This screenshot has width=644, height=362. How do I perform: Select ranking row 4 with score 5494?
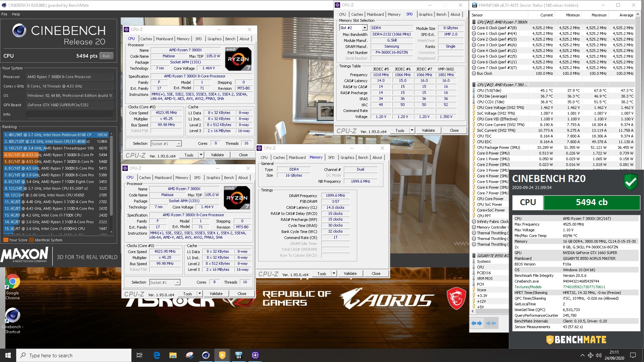(x=56, y=155)
